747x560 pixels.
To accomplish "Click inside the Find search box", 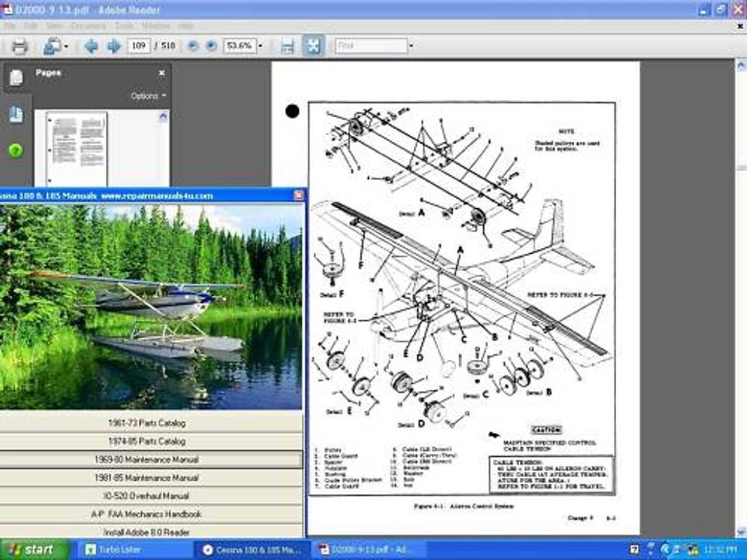I will (371, 45).
